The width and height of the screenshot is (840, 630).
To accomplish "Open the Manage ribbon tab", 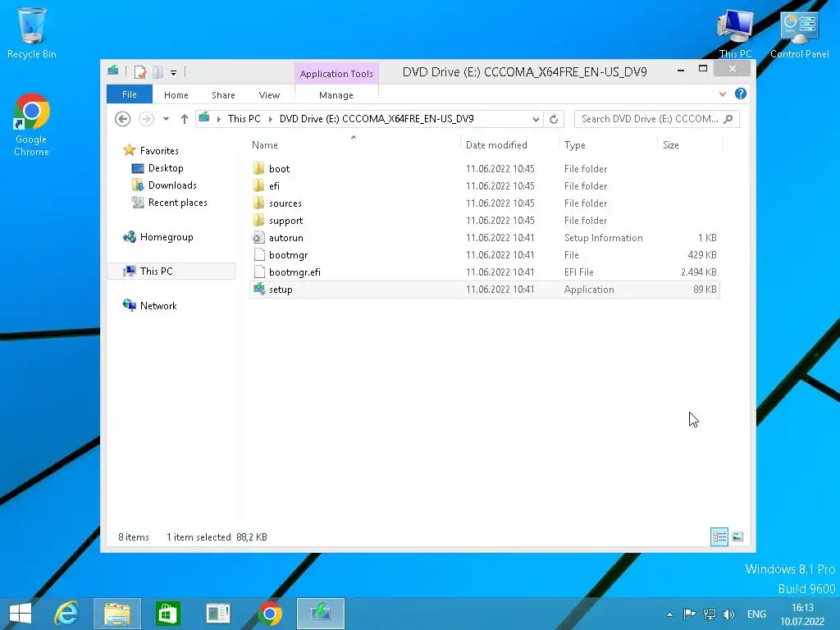I will [x=336, y=95].
